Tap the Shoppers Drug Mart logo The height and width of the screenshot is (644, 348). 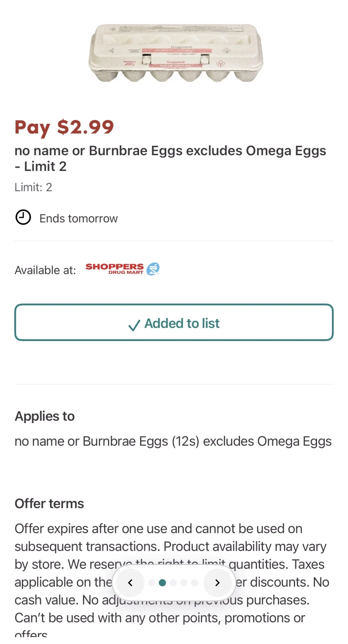tap(122, 269)
